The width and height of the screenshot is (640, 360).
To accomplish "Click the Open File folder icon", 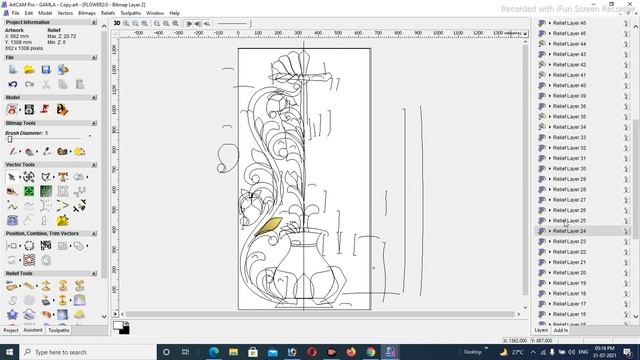I will click(29, 69).
